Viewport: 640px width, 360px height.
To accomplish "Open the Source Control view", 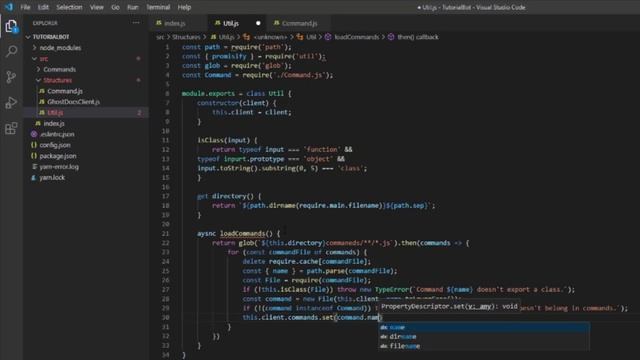I will tap(11, 77).
